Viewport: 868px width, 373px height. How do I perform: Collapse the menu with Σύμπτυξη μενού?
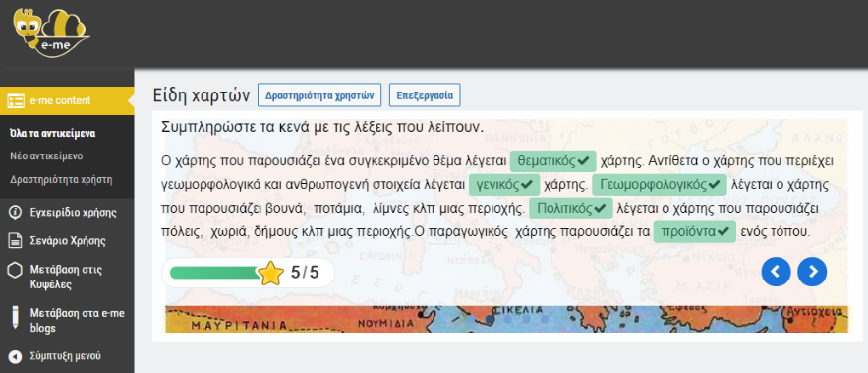[65, 356]
